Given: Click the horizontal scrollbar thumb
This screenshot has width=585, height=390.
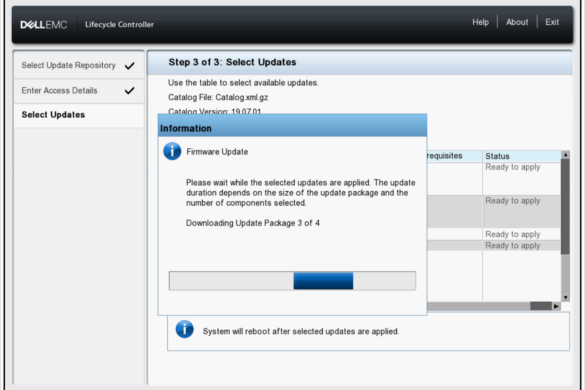Looking at the screenshot, I should point(541,306).
